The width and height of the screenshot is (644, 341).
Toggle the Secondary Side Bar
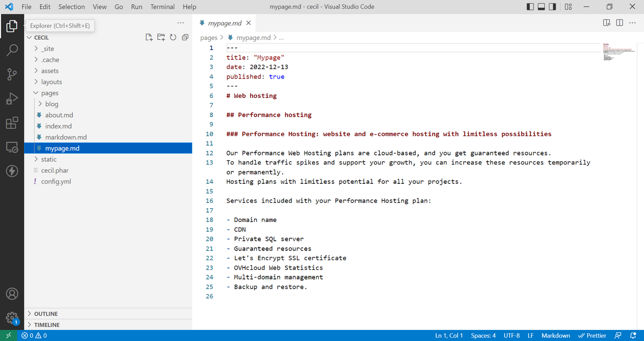552,6
